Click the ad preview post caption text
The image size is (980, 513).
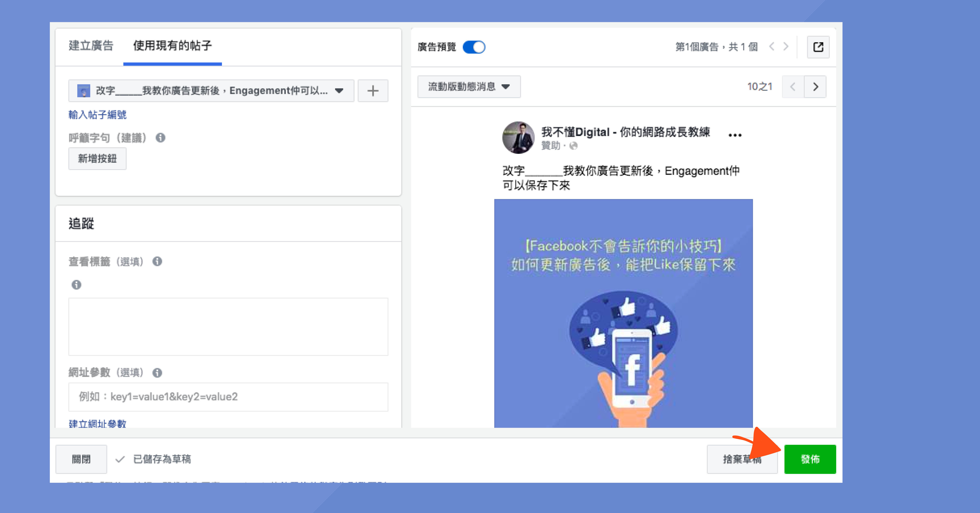tap(621, 178)
